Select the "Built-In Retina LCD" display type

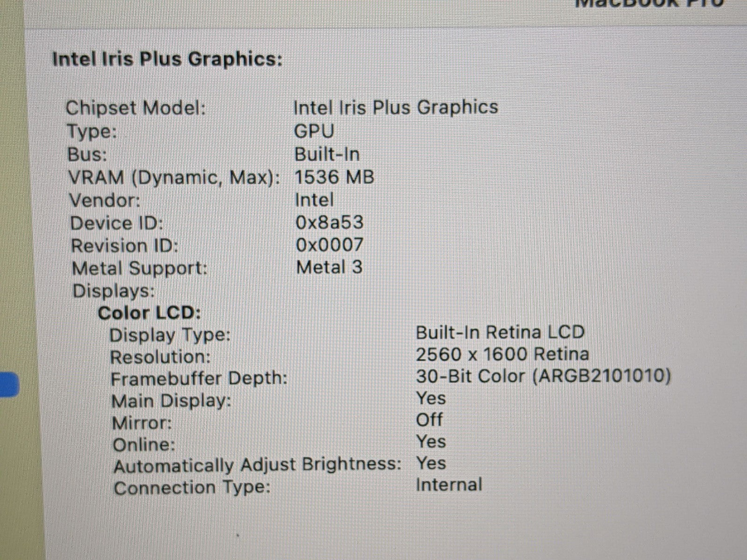click(x=500, y=333)
